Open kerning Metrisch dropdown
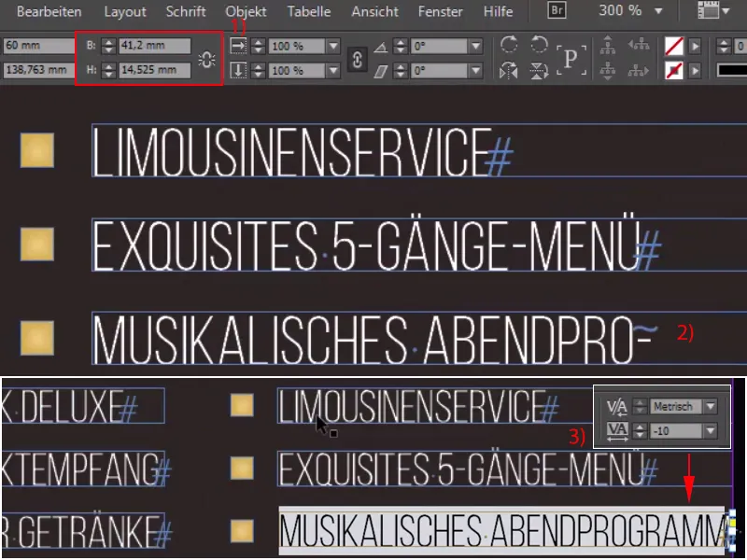Viewport: 747px width, 560px height. 711,407
